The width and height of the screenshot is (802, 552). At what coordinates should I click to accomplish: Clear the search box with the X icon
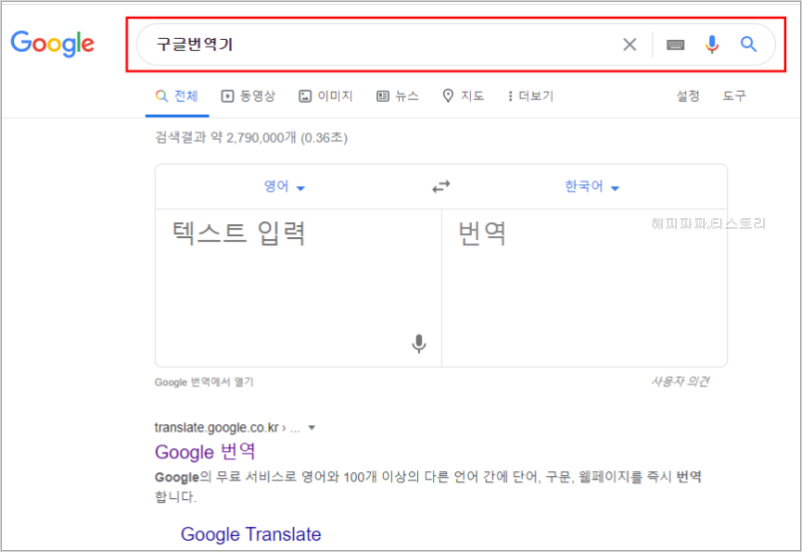click(x=630, y=45)
